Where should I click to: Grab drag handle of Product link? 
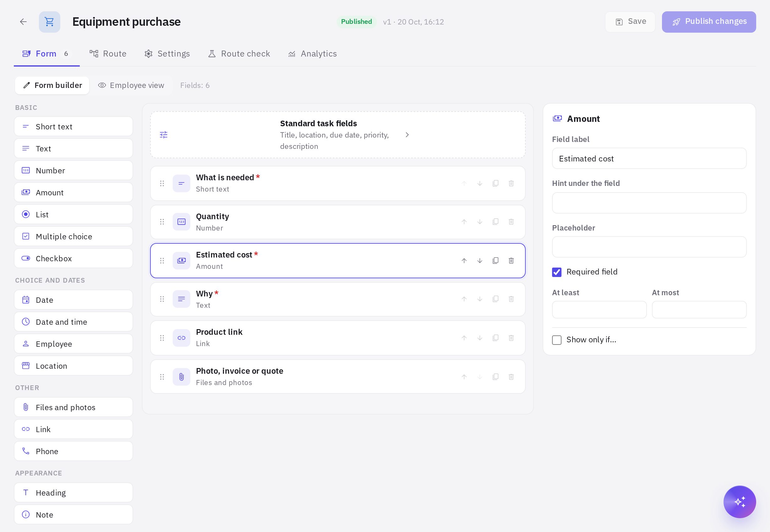(162, 338)
